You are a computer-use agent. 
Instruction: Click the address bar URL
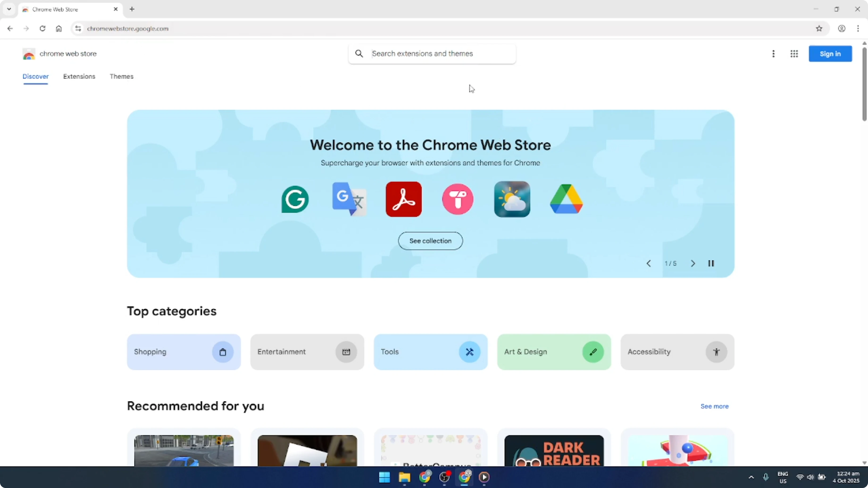click(128, 29)
